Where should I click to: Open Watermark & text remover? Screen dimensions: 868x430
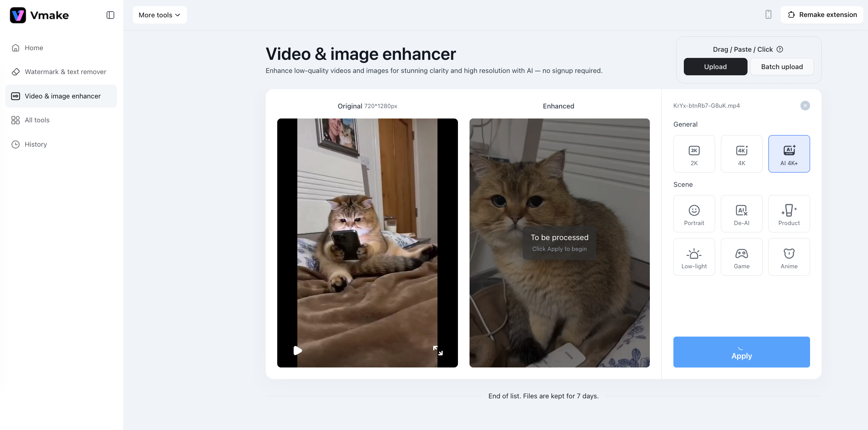[x=65, y=72]
